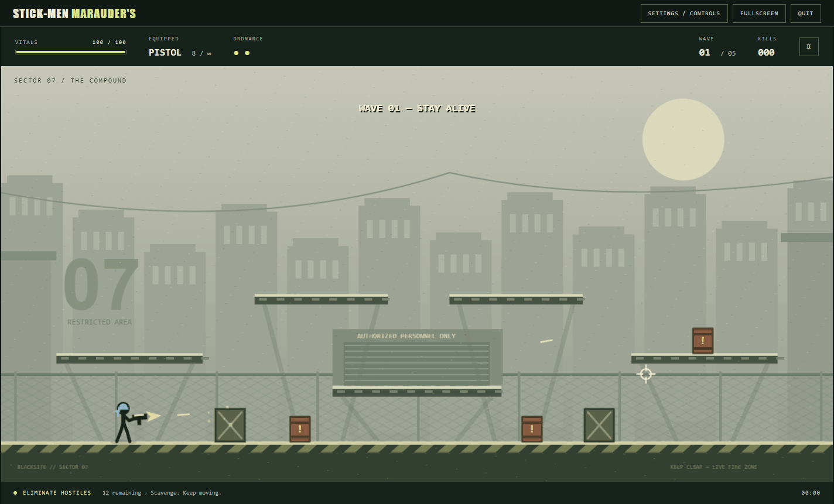Click the Vitals health bar
The image size is (834, 504).
tap(71, 52)
